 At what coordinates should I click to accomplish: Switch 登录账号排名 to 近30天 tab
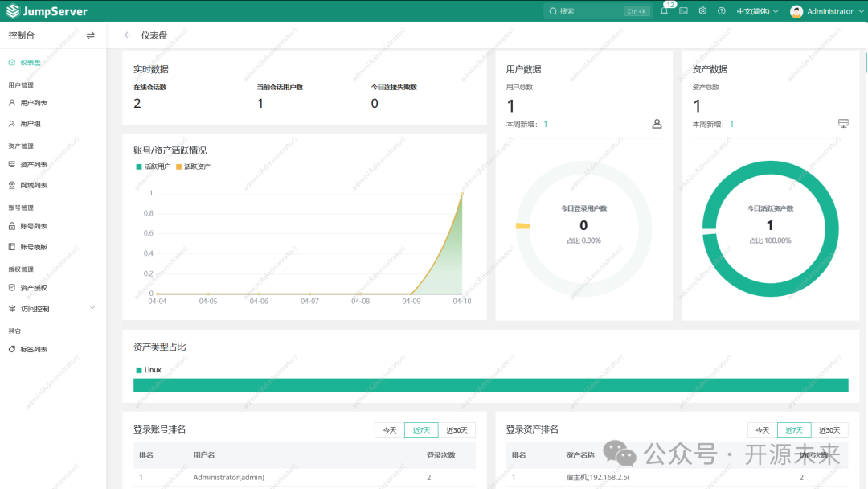click(457, 429)
